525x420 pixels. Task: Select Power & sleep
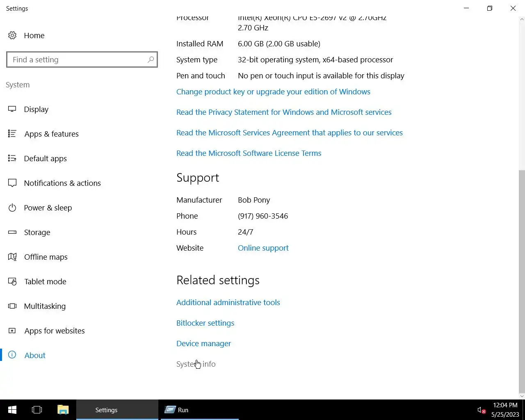48,208
